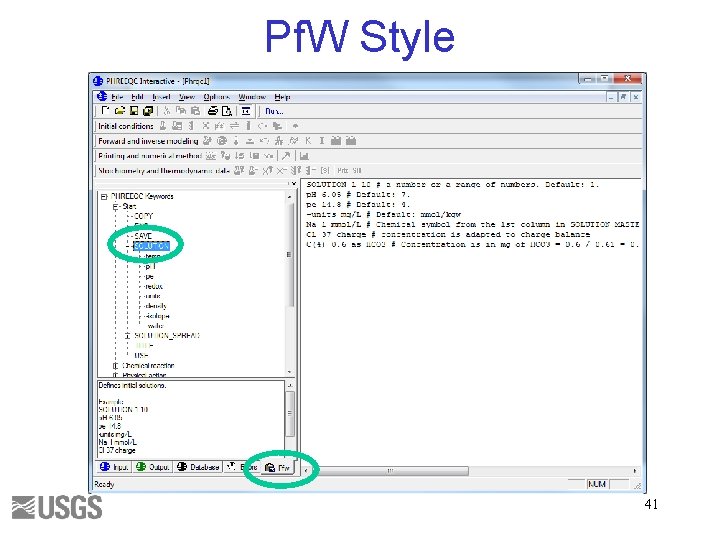The width and height of the screenshot is (720, 540).
Task: Open the Insert menu
Action: pos(161,97)
